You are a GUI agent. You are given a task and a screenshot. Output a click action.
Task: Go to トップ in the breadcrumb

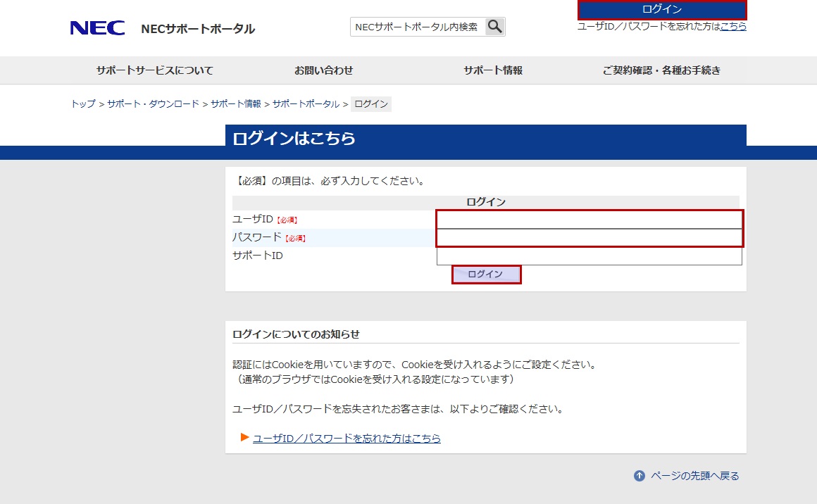[x=83, y=104]
